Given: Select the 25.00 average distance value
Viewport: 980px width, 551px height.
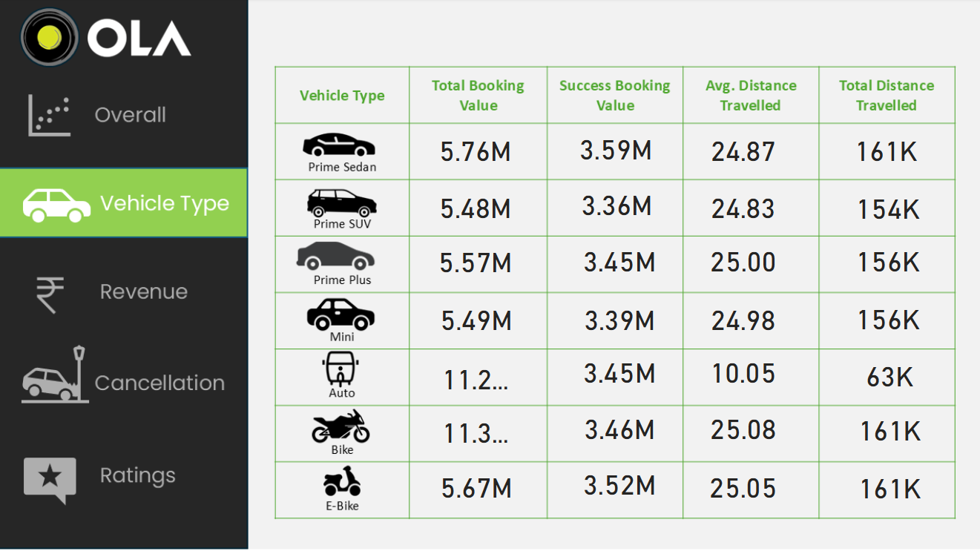Looking at the screenshot, I should [x=743, y=263].
